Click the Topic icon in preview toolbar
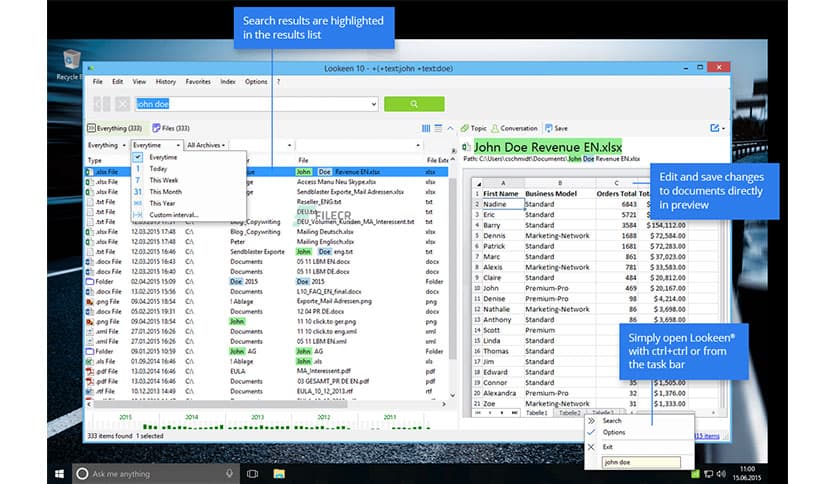 pyautogui.click(x=465, y=128)
